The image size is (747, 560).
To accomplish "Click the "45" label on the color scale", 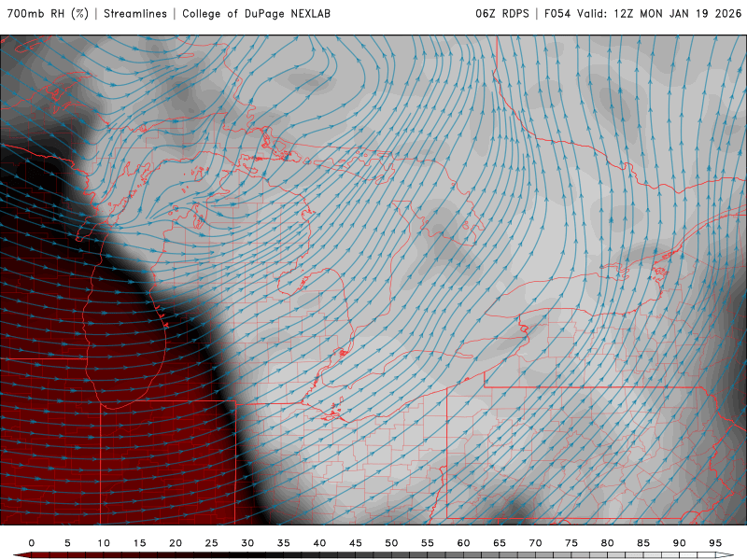I will tap(356, 543).
